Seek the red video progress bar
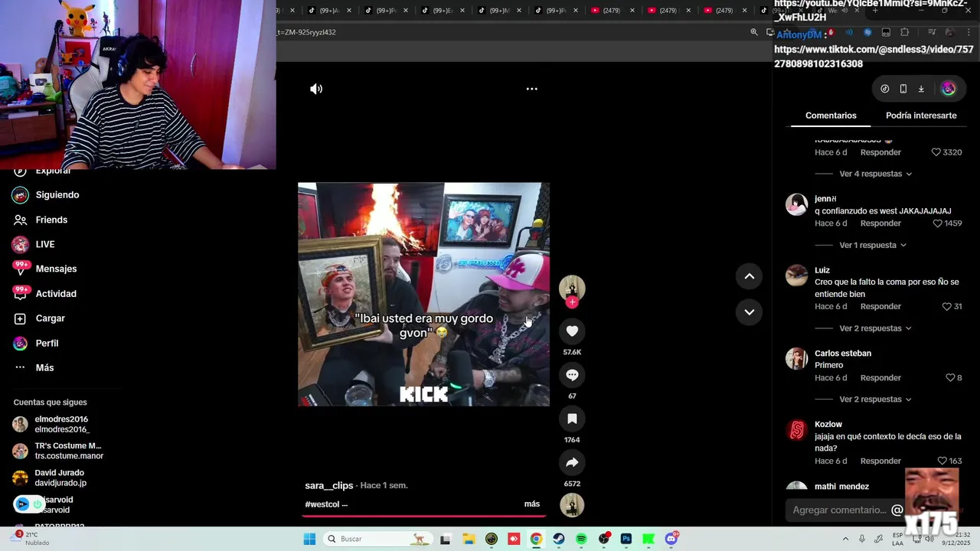 pos(423,516)
